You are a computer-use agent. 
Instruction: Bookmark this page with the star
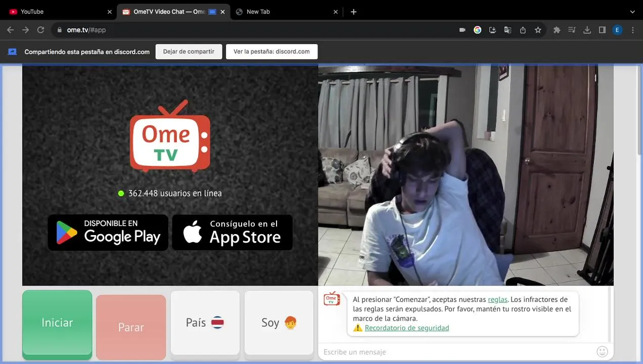[x=538, y=30]
